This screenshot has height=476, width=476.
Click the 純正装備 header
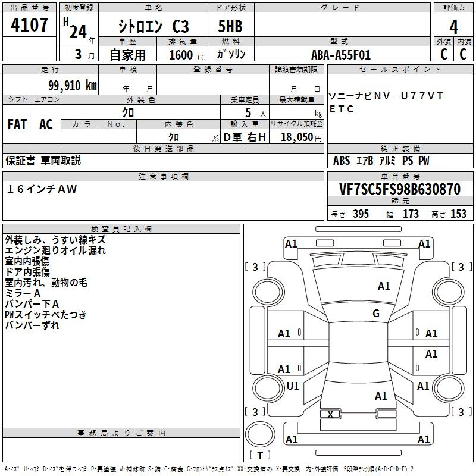click(x=400, y=148)
